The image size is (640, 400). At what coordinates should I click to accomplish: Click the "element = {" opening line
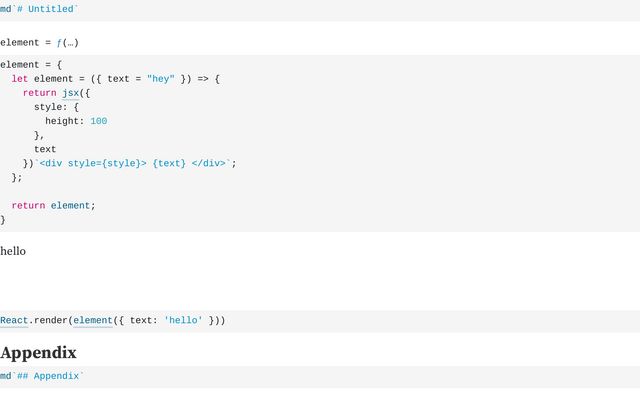click(31, 64)
